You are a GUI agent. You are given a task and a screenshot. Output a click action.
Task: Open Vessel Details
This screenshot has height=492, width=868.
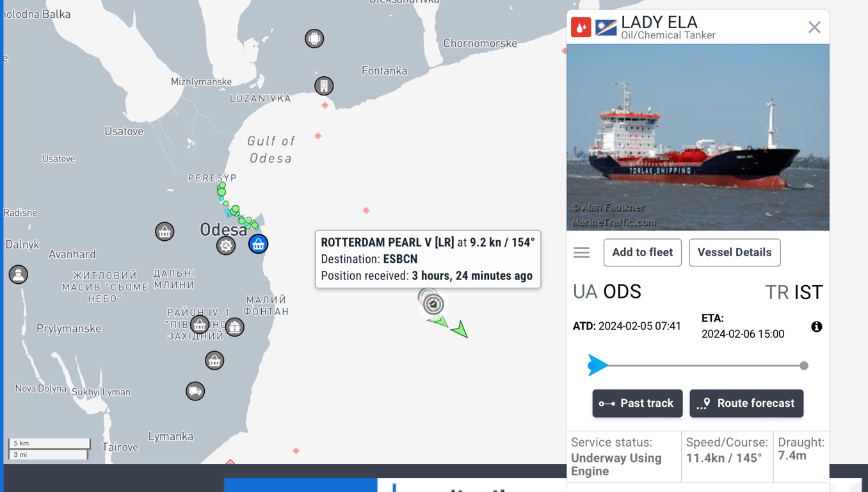click(734, 252)
